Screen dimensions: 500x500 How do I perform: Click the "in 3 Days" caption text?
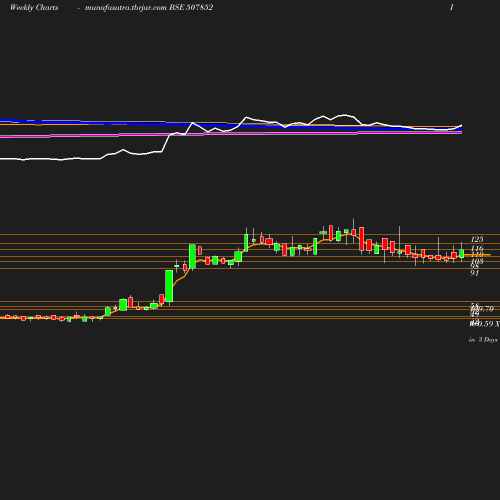click(483, 340)
